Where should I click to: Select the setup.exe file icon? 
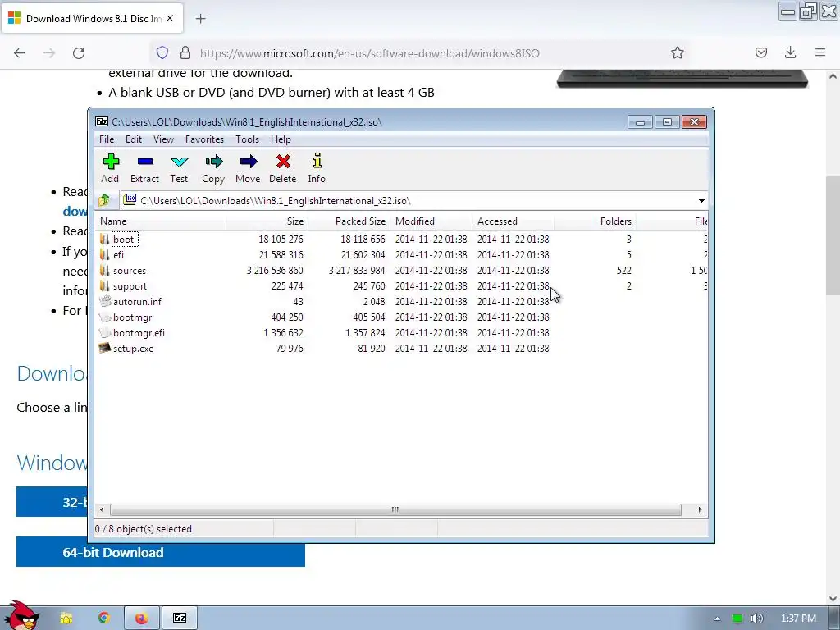(x=104, y=348)
